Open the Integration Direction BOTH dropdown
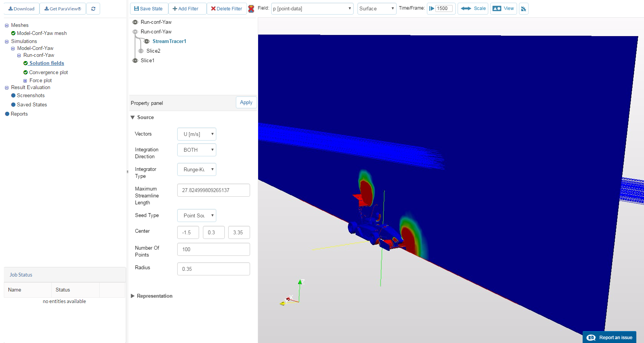The image size is (644, 343). point(197,150)
